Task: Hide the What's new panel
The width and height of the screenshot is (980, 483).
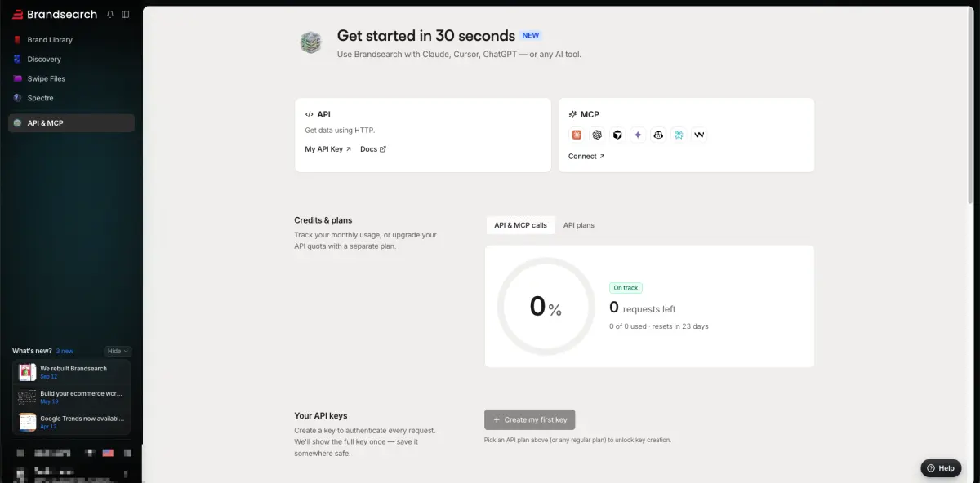Action: pyautogui.click(x=118, y=351)
